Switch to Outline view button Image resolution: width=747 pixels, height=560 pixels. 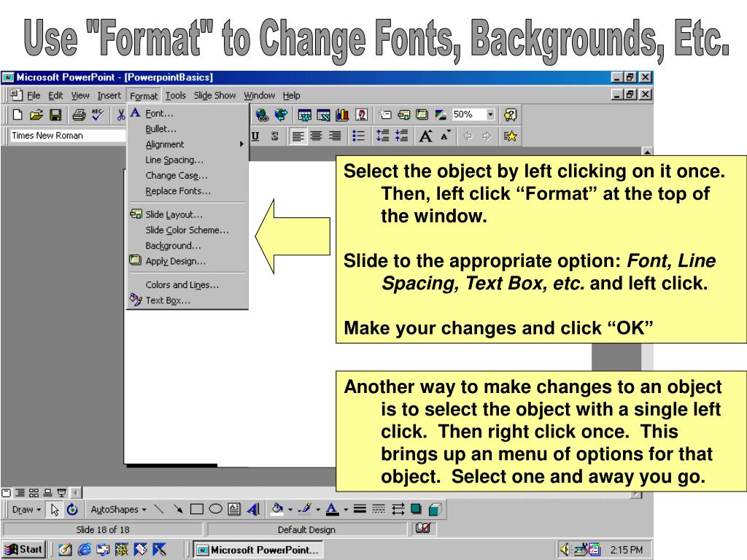click(20, 493)
